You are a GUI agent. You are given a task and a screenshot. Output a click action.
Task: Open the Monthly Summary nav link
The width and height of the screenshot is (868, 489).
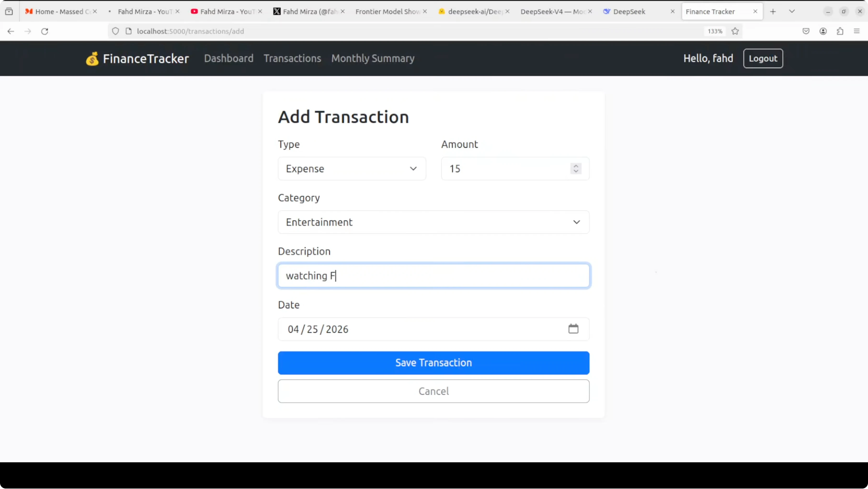coord(373,58)
